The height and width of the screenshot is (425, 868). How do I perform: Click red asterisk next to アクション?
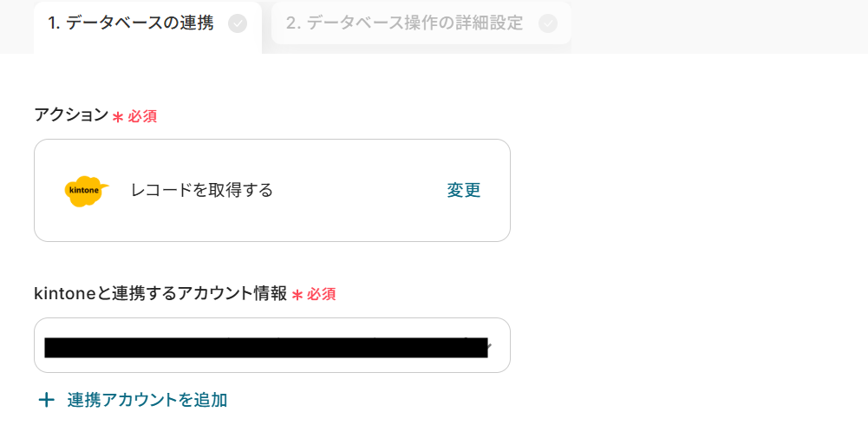coord(118,116)
